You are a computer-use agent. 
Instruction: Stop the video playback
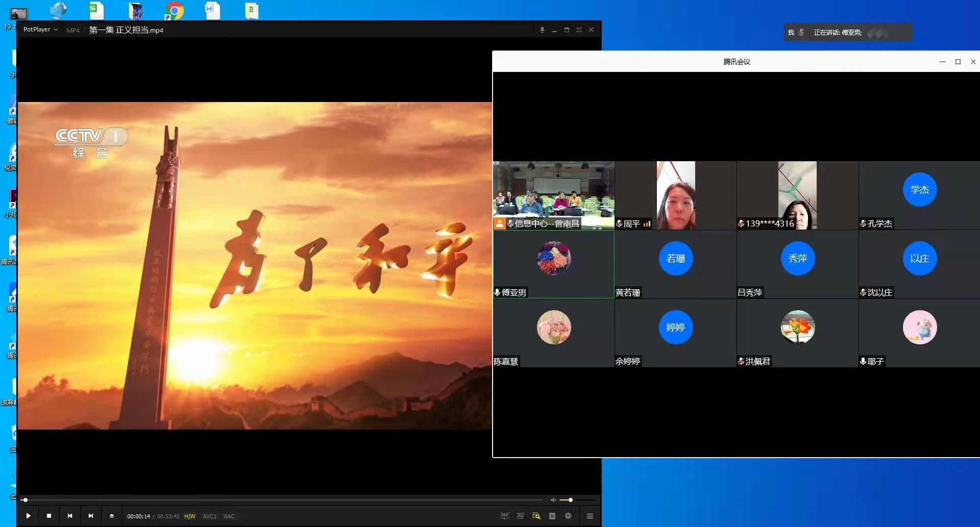pos(49,516)
